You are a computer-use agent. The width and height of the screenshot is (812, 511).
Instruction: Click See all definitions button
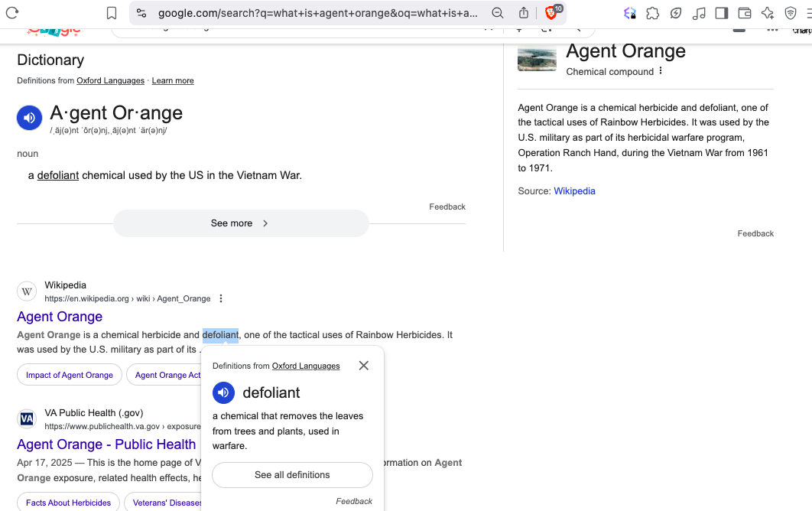coord(293,475)
